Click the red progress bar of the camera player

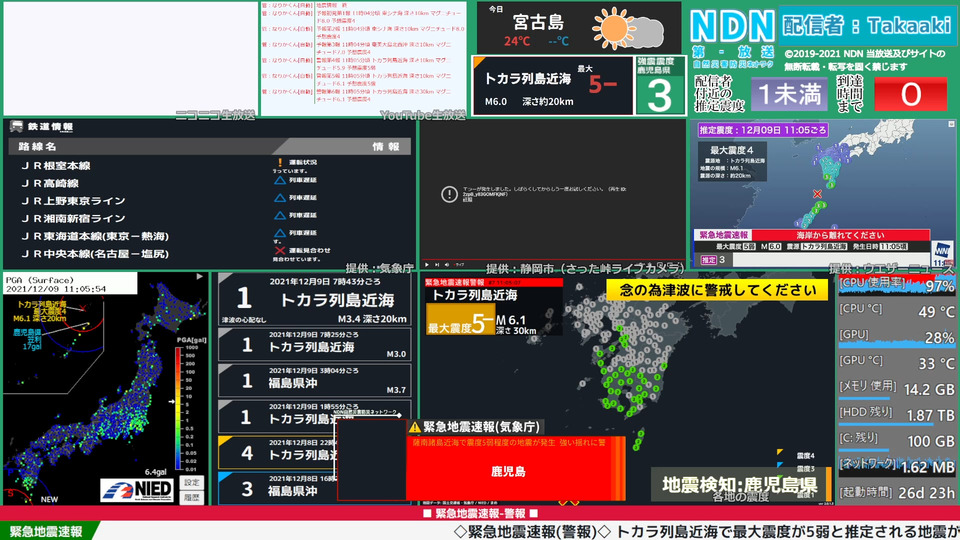click(x=553, y=260)
